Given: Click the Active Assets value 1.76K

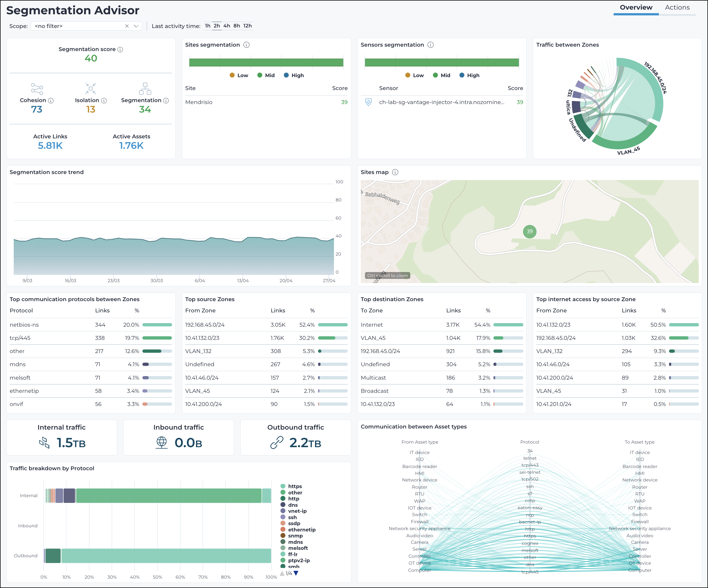Looking at the screenshot, I should tap(131, 146).
